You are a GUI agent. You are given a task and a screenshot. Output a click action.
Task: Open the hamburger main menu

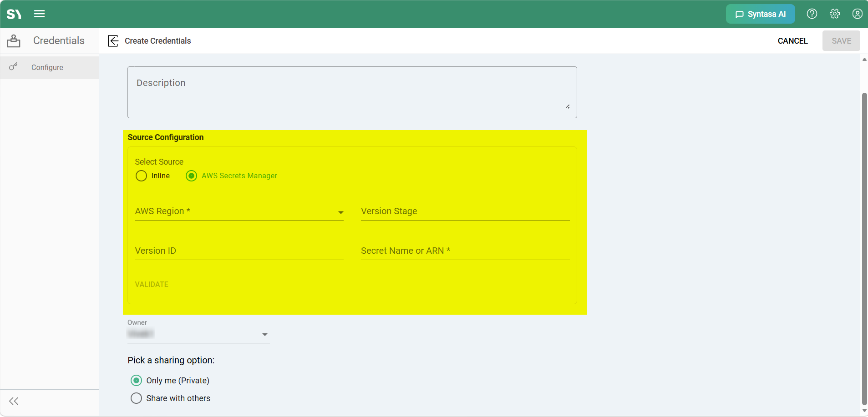40,14
